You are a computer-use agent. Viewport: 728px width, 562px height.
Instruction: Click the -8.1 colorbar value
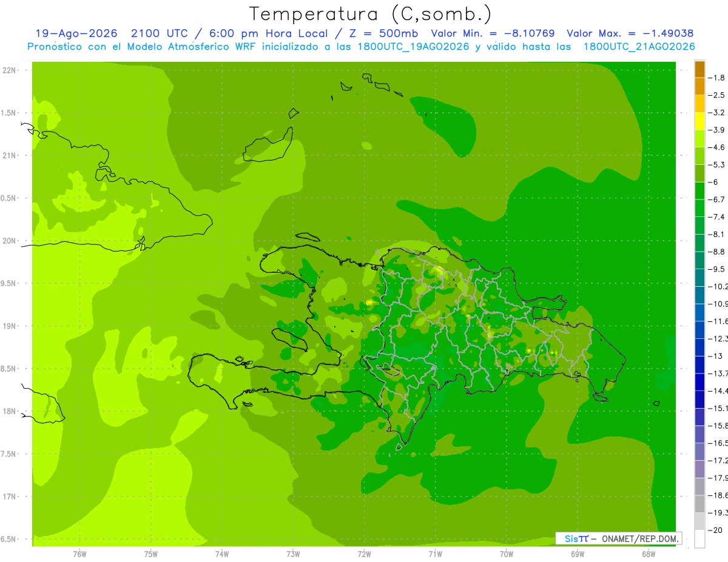coord(717,234)
